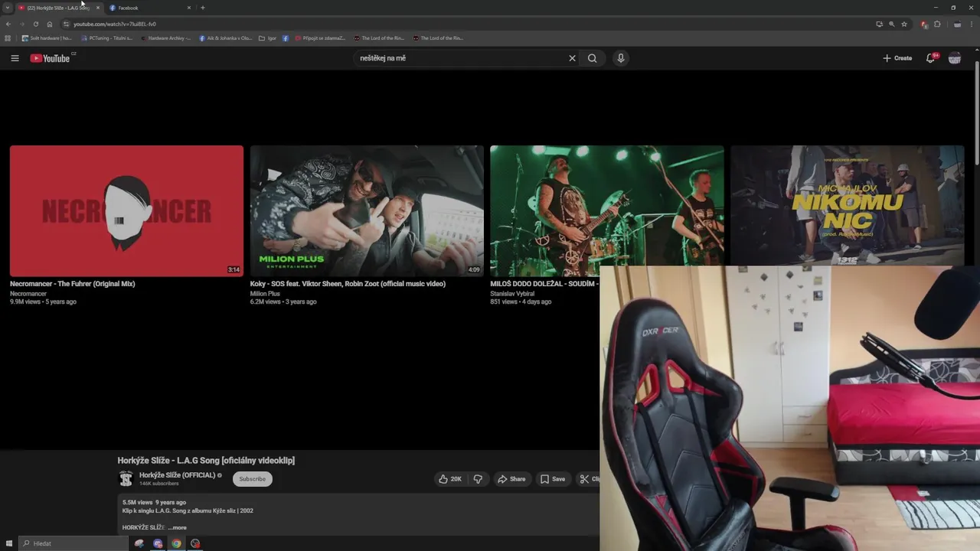Open the tab search dropdown arrow
Viewport: 980px width, 551px height.
point(8,8)
